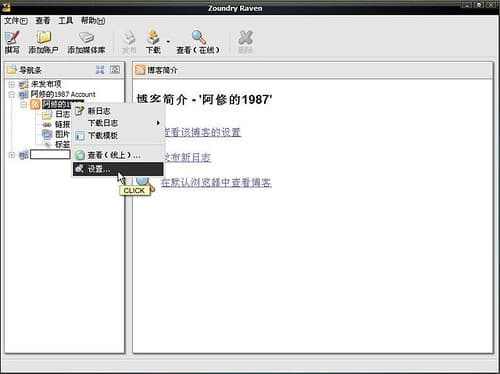
Task: Expand the 未发布项 tree node
Action: coord(12,84)
